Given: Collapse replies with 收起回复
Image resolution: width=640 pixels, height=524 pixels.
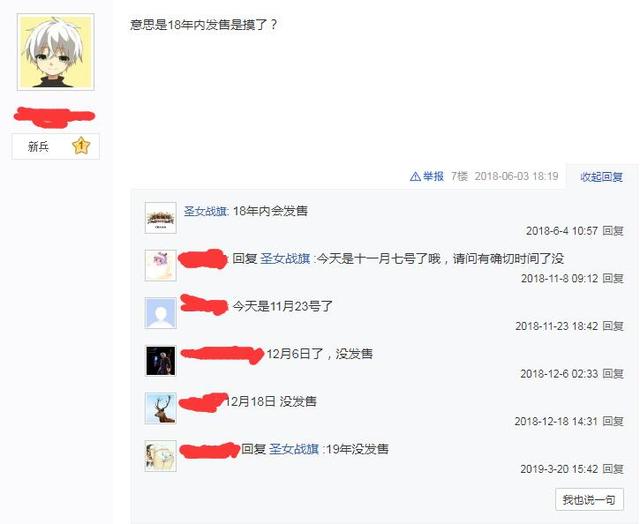Looking at the screenshot, I should click(x=602, y=177).
